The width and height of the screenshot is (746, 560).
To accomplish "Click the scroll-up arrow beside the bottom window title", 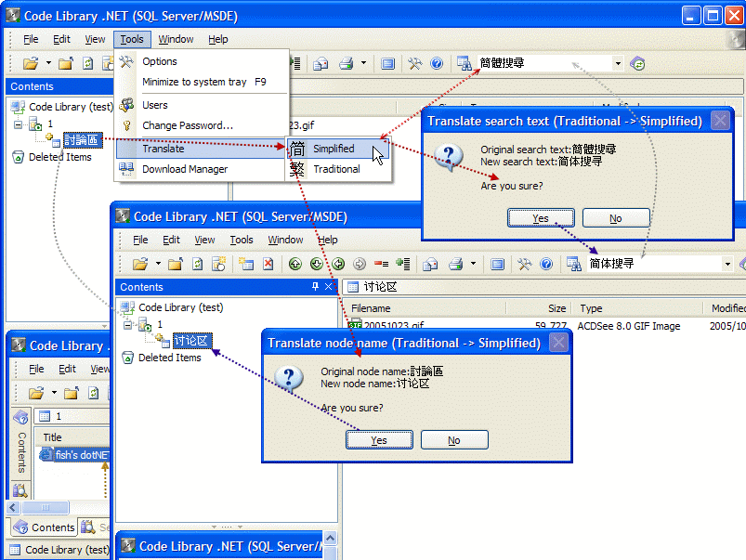I will (330, 538).
